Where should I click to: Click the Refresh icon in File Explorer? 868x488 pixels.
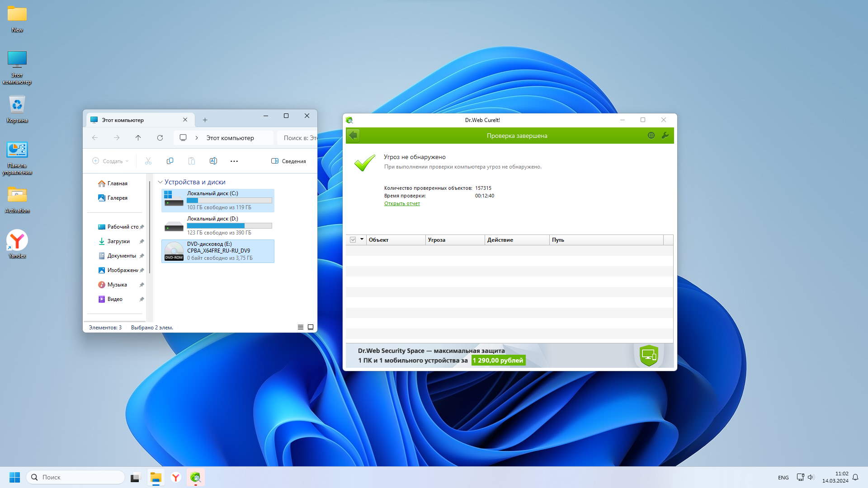coord(160,138)
